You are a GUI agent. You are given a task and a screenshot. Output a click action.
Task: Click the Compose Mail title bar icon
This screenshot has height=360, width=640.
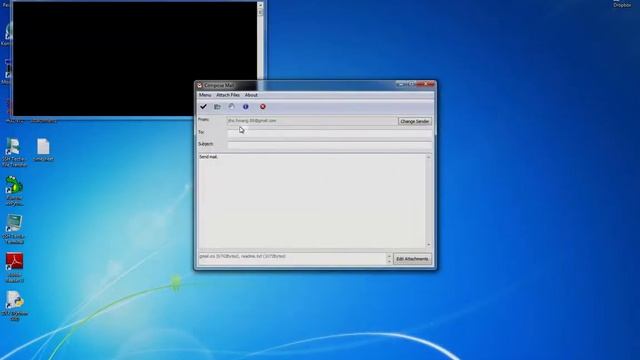(x=200, y=85)
